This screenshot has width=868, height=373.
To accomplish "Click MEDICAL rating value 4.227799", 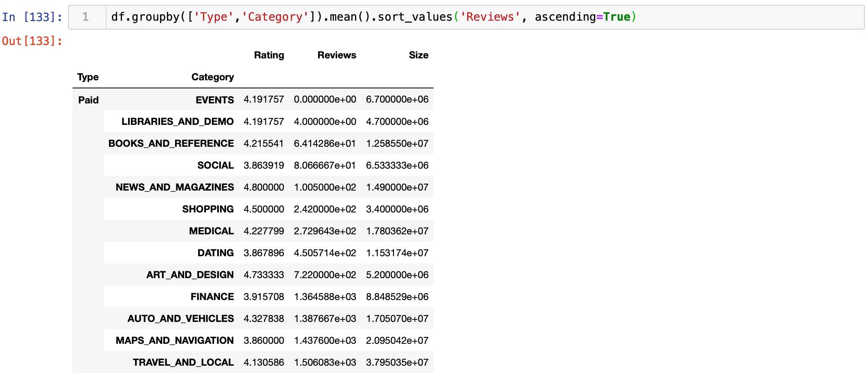I will point(264,231).
